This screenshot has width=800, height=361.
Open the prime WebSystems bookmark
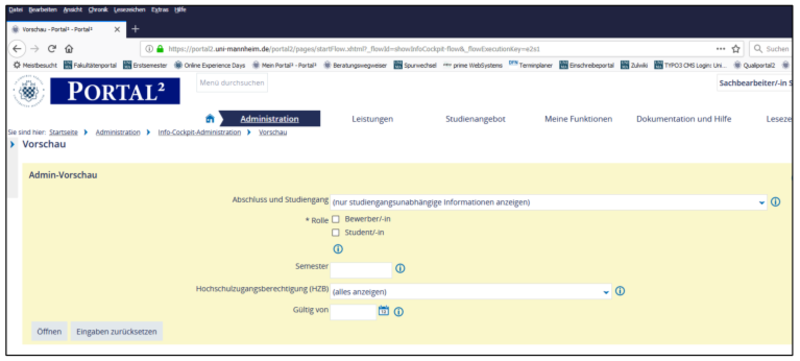pyautogui.click(x=472, y=65)
